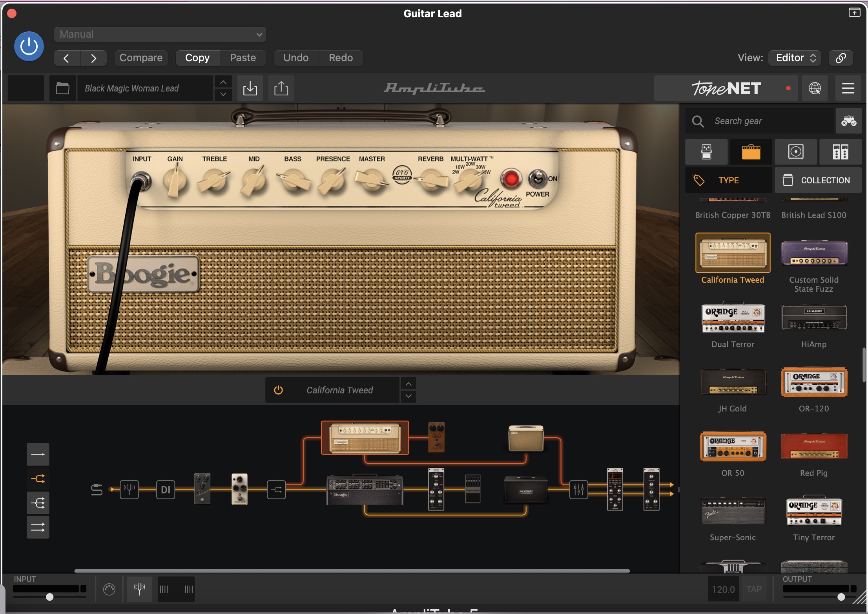Click the Paste button
The image size is (868, 614).
pos(243,58)
